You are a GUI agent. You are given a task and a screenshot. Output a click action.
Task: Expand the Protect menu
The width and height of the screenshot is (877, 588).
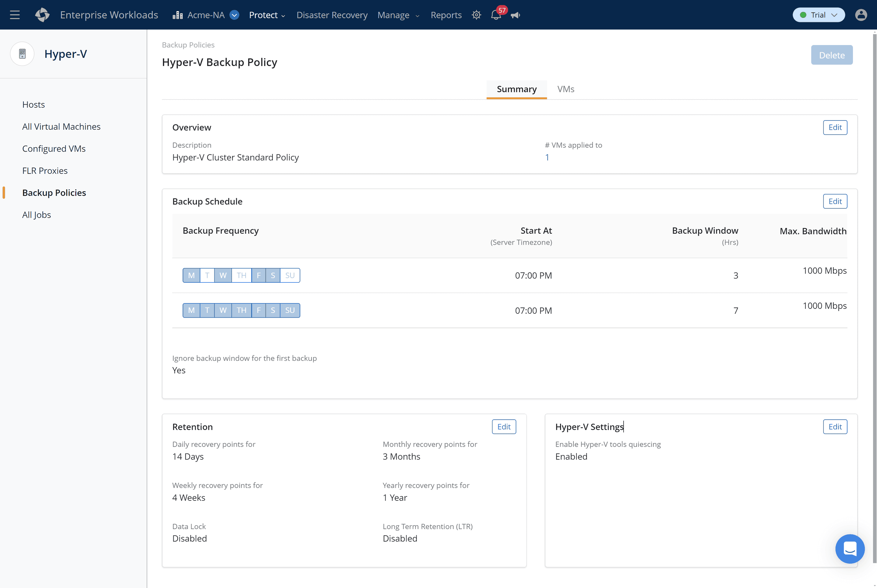267,15
